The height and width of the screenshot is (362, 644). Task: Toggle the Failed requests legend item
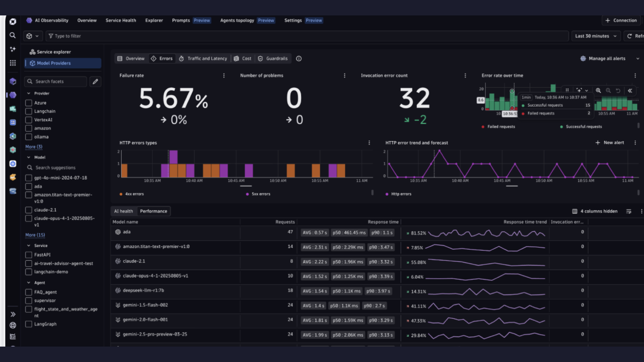click(x=498, y=127)
